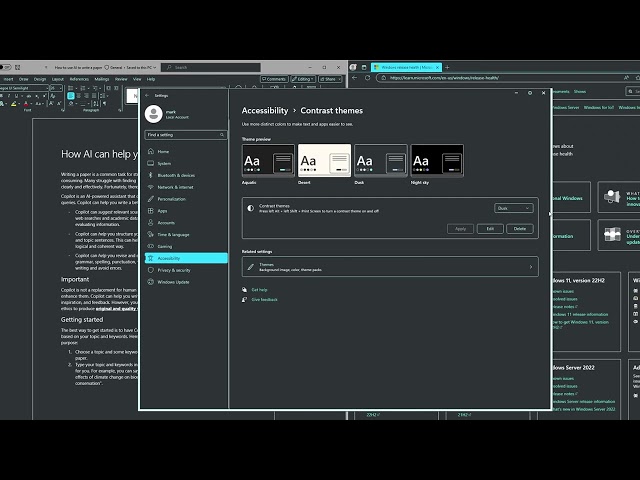This screenshot has height=480, width=640.
Task: Open a new tab in Edge
Action: [447, 67]
